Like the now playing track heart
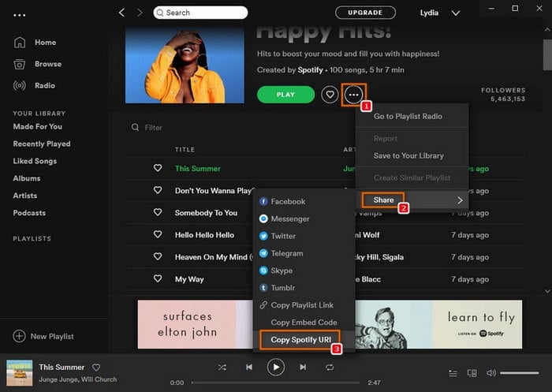Image resolution: width=552 pixels, height=392 pixels. tap(96, 368)
